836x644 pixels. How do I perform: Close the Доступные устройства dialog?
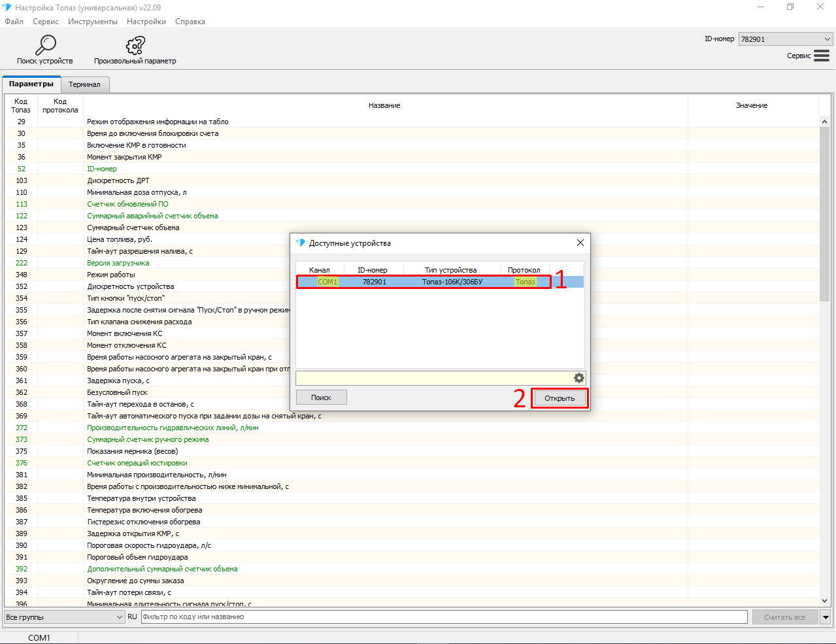click(580, 243)
